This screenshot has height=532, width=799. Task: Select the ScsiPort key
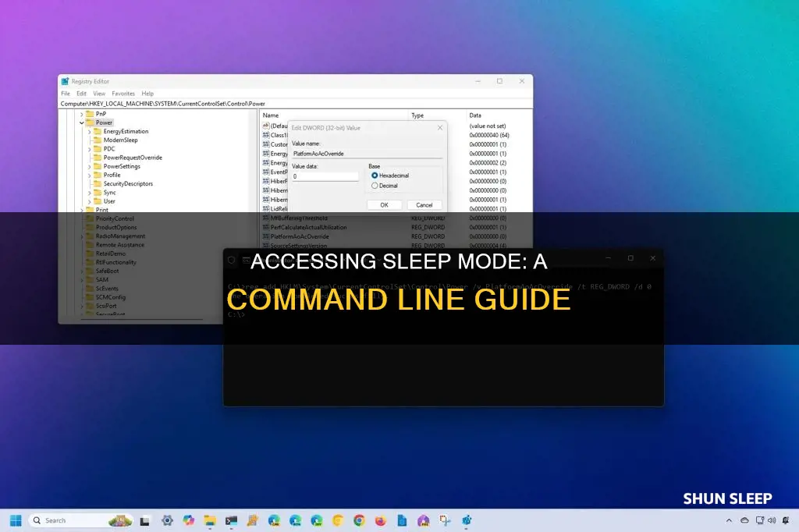(106, 307)
